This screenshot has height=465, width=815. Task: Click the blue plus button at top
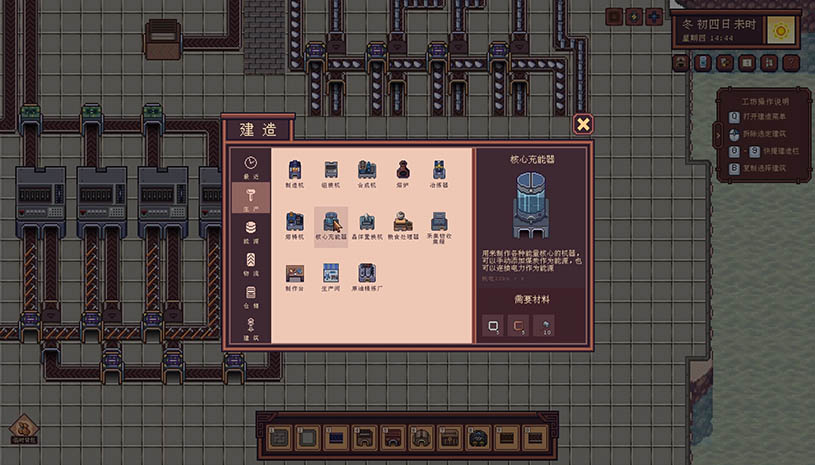654,17
